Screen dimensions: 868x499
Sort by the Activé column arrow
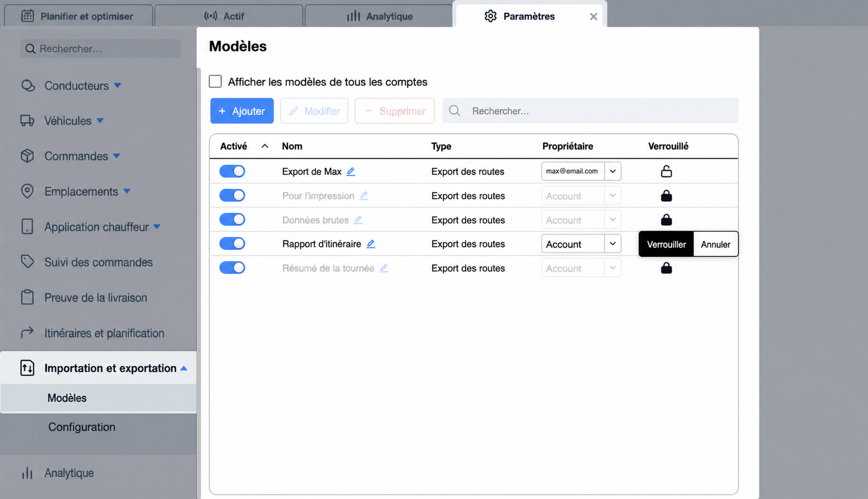click(x=265, y=146)
